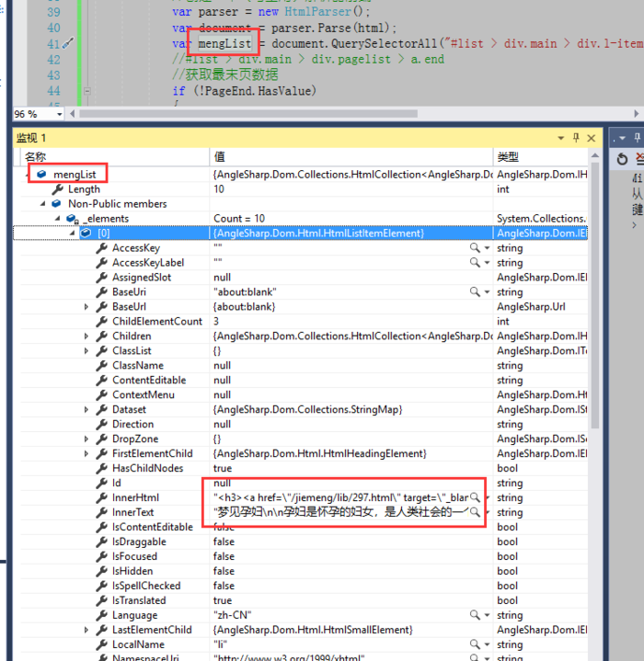
Task: Open the text visualizer for InnerHtml
Action: click(475, 497)
